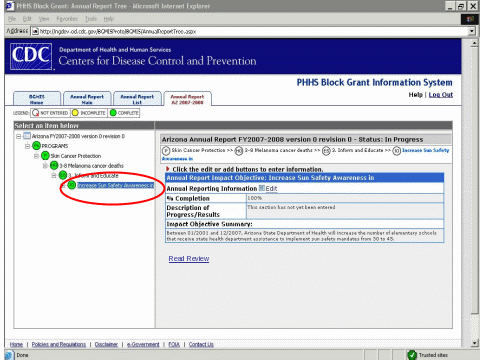Open the Edit menu in menu bar
The image size is (480, 360).
click(27, 19)
